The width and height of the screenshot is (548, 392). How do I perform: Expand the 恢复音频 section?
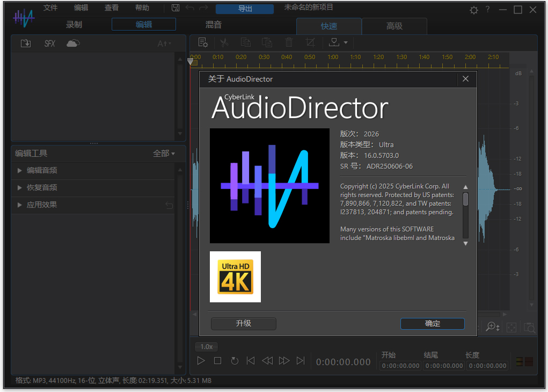(x=42, y=187)
